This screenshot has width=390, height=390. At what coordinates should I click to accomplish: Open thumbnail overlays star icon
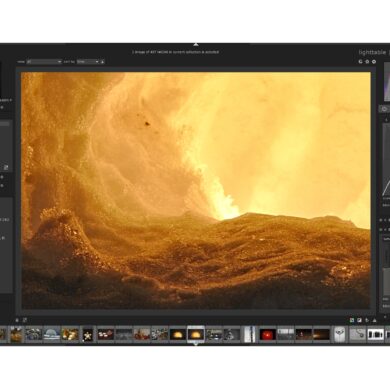point(367,62)
